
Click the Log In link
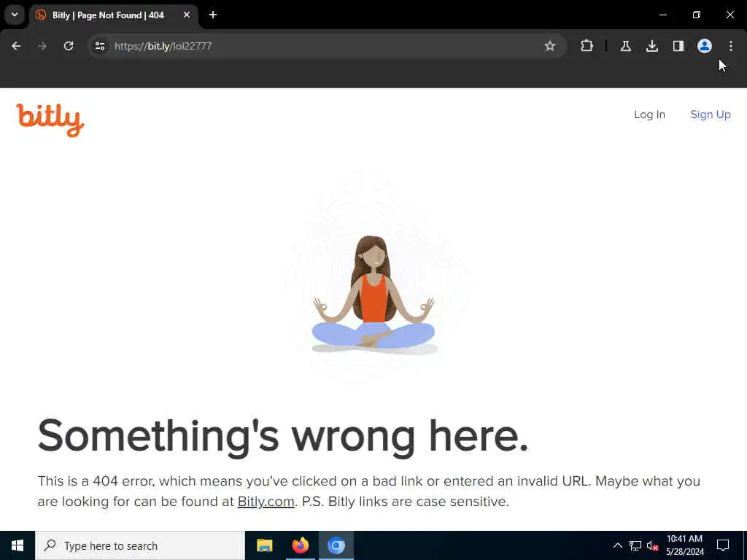point(649,114)
